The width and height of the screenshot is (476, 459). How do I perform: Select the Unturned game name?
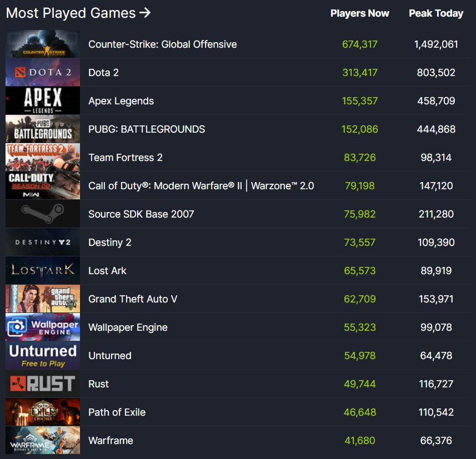point(110,356)
